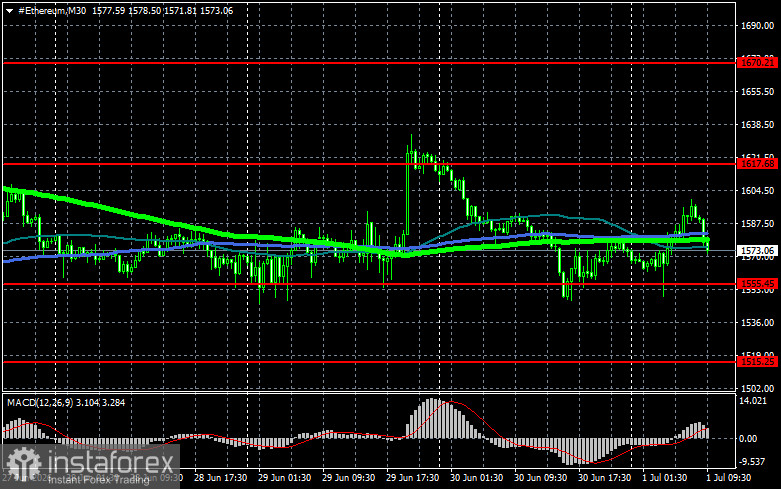Screen dimensions: 781x489
Task: Select the MACD value 3.104
Action: tap(87, 402)
